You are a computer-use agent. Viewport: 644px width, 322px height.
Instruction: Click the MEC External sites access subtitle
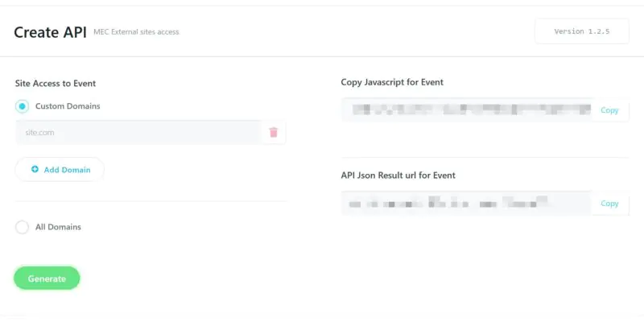[x=136, y=32]
